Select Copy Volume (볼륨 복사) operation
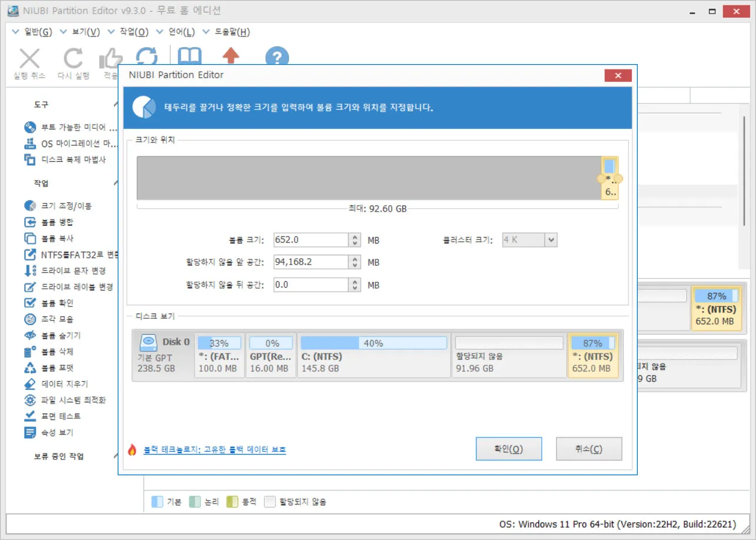 point(49,238)
